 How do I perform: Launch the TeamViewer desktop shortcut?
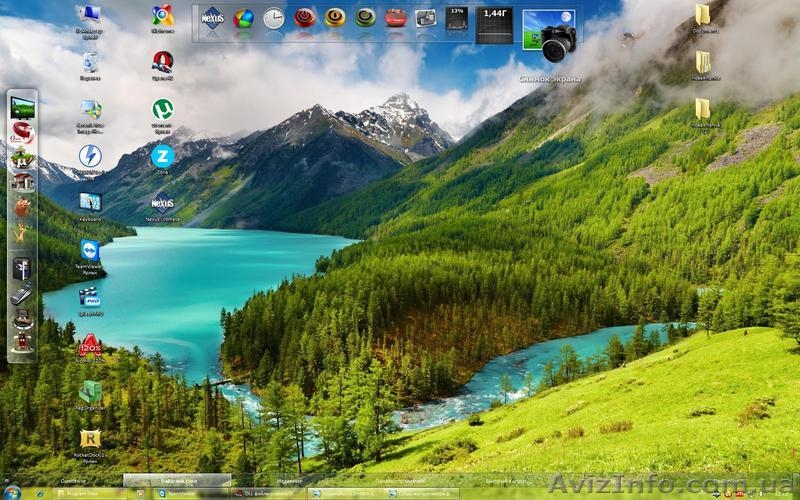pyautogui.click(x=90, y=250)
